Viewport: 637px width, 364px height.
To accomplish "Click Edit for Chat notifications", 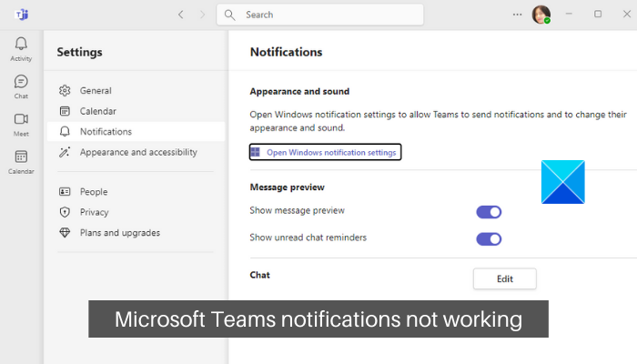I will [504, 278].
